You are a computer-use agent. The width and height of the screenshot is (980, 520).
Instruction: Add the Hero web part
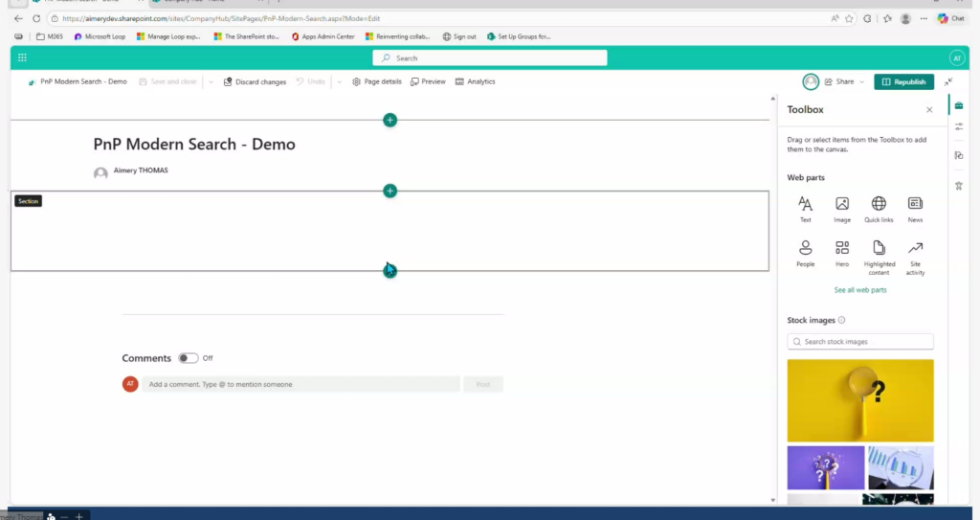coord(842,254)
